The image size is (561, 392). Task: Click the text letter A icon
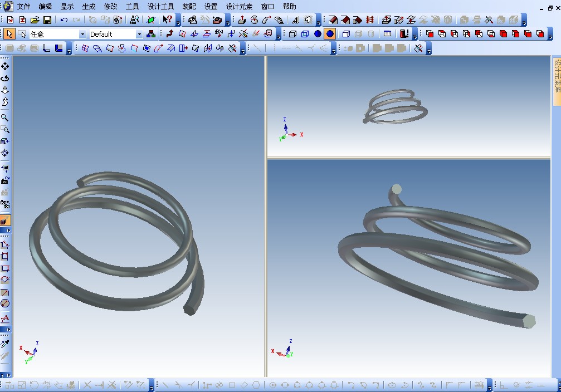click(295, 19)
